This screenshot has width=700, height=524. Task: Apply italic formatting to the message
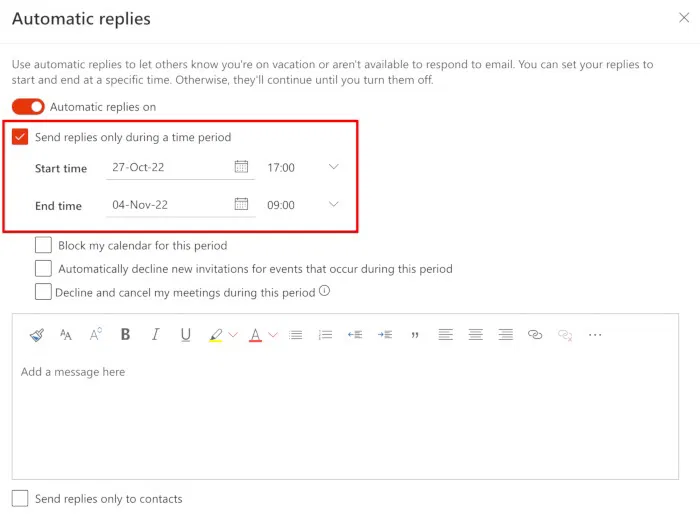click(155, 335)
